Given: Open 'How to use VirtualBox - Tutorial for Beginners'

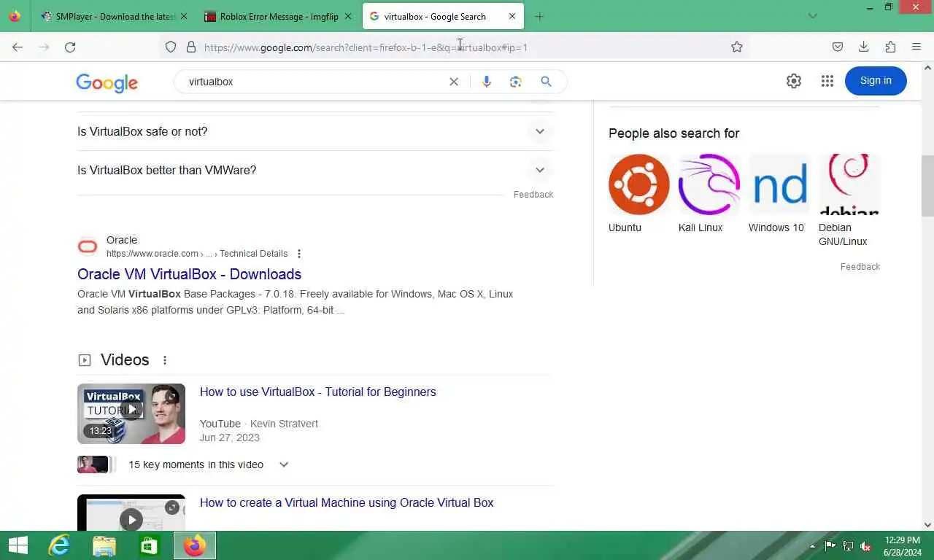Looking at the screenshot, I should 318,392.
